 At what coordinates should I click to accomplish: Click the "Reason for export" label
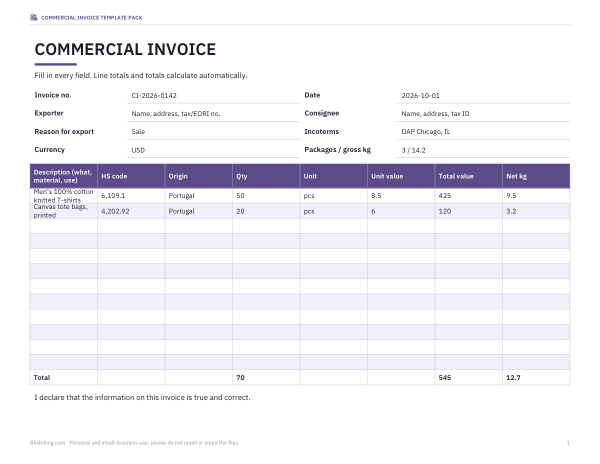pos(64,132)
